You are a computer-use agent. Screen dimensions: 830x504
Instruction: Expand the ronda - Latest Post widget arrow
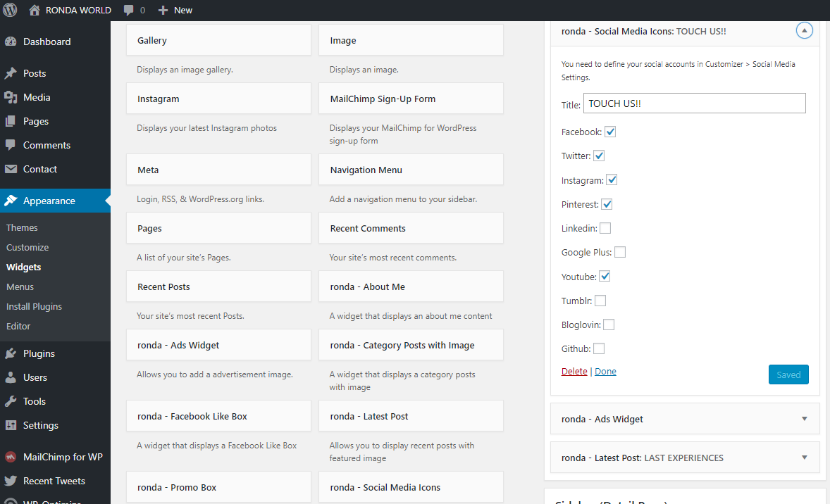click(x=804, y=458)
